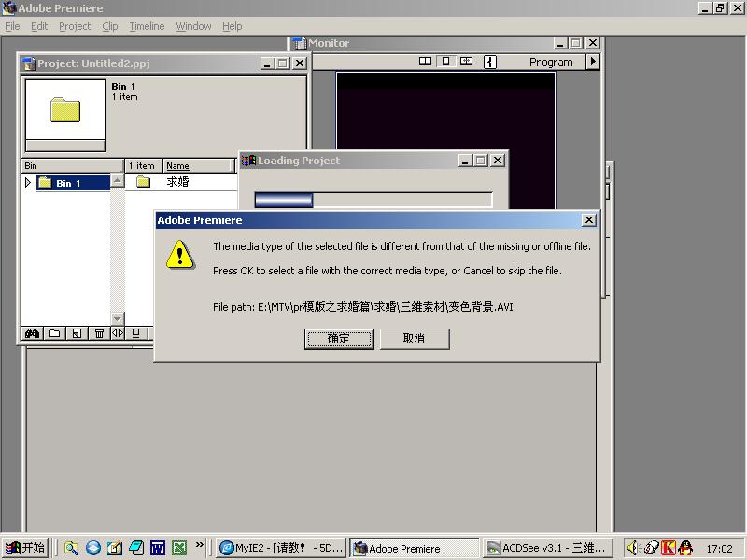Click the blue round quick launch icon
Viewport: 747px width, 560px height.
93,548
